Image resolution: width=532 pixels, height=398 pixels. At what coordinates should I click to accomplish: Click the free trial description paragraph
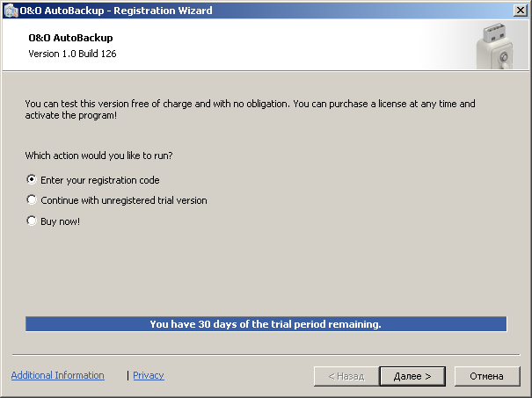pos(250,109)
